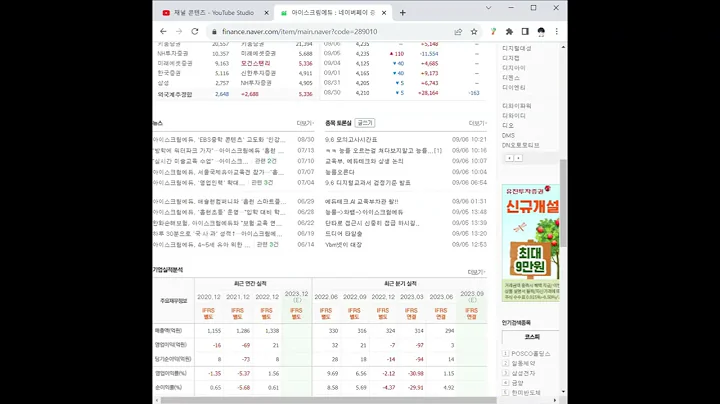Open the Chrome profile avatar
720x404 pixels.
[x=541, y=32]
